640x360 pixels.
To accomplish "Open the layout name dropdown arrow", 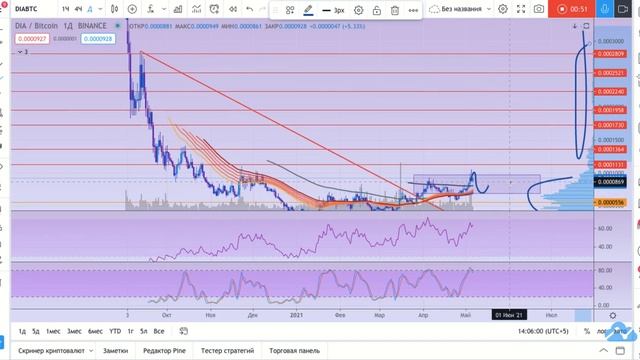I will point(489,9).
